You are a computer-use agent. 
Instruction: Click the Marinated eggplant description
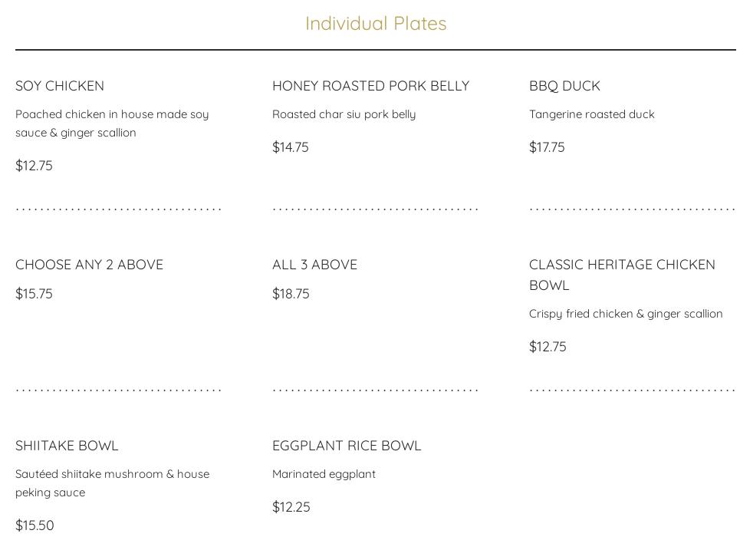pyautogui.click(x=324, y=474)
